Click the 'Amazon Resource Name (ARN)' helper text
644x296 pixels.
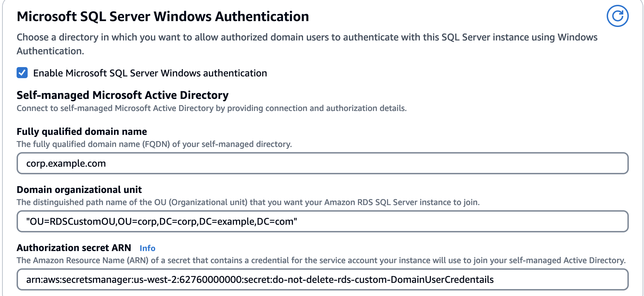tap(321, 260)
